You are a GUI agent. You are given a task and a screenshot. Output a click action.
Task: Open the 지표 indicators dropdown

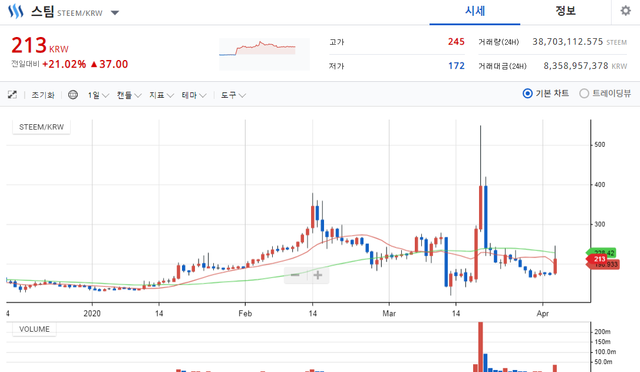[x=161, y=95]
